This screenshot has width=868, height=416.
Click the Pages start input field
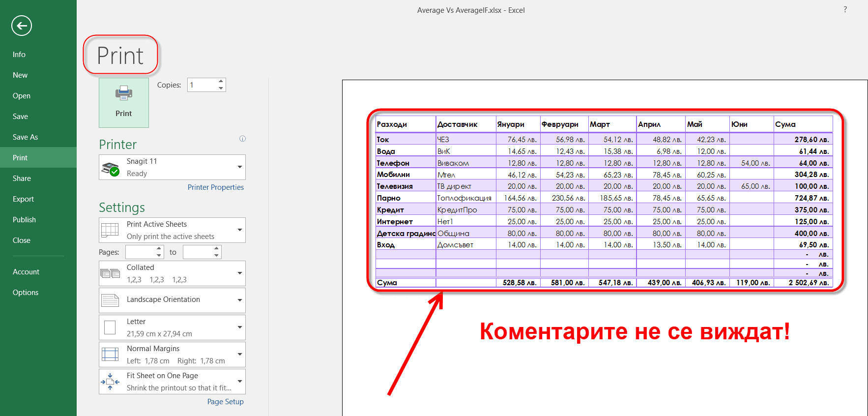click(141, 252)
